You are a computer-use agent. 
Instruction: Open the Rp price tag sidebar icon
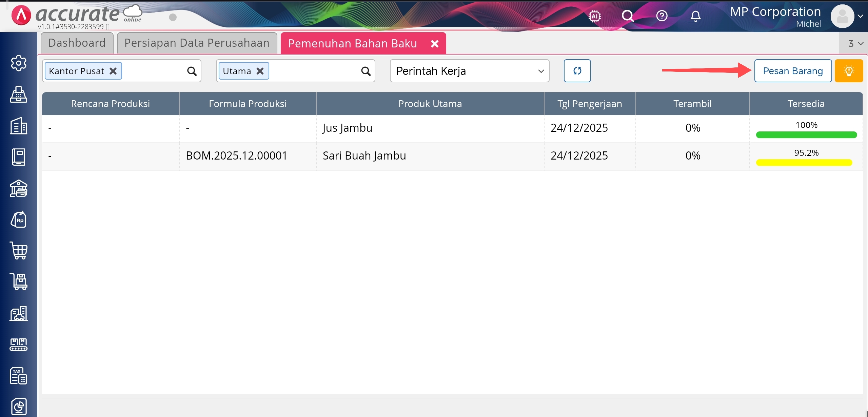[x=18, y=220]
